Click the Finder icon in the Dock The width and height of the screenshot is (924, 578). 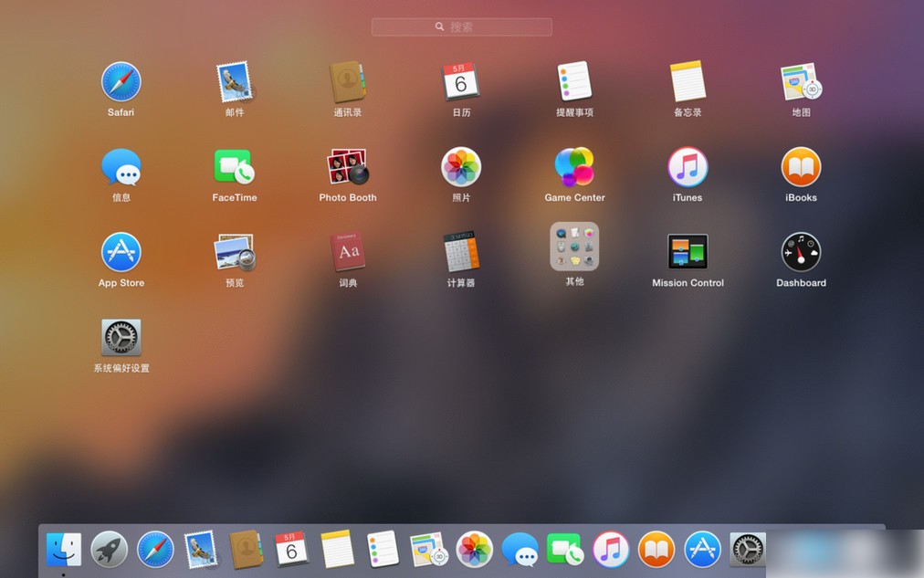click(x=64, y=549)
